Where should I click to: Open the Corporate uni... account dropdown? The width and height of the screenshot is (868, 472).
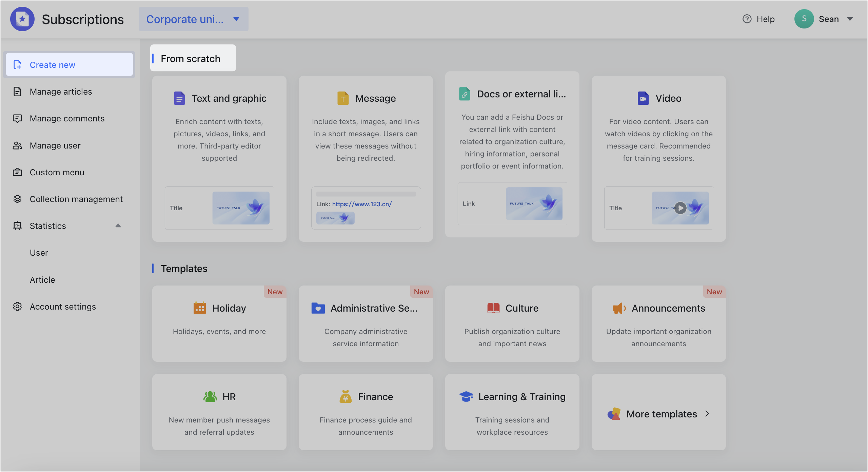(x=193, y=19)
